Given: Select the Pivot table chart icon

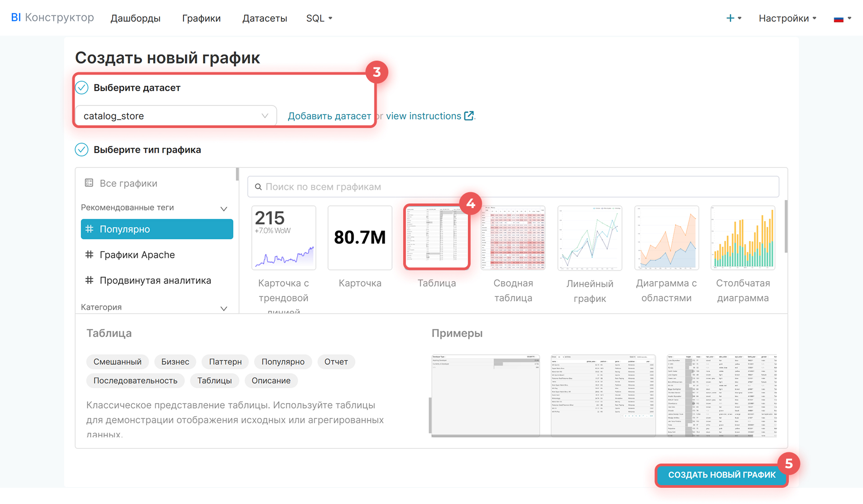Looking at the screenshot, I should coord(513,238).
